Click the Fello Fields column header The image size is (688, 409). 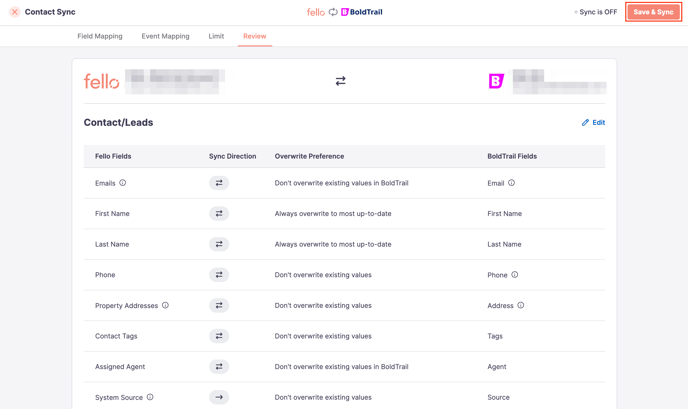[x=113, y=156]
